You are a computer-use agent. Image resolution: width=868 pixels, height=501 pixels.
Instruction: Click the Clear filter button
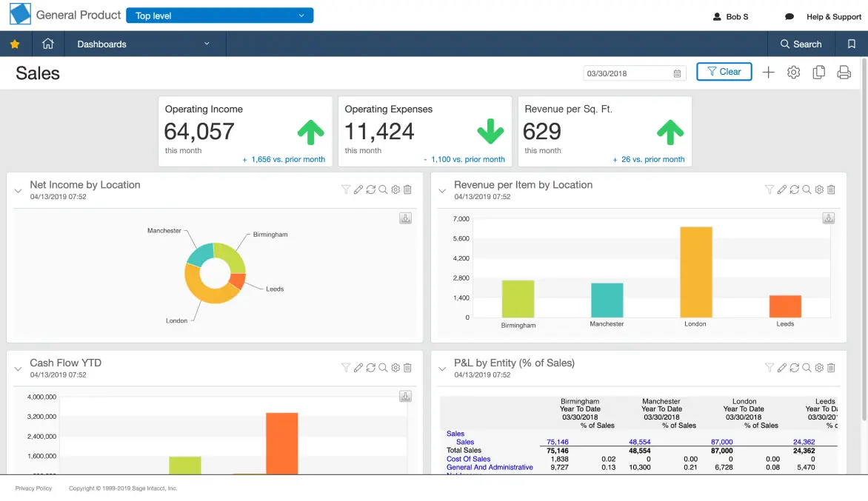point(724,72)
